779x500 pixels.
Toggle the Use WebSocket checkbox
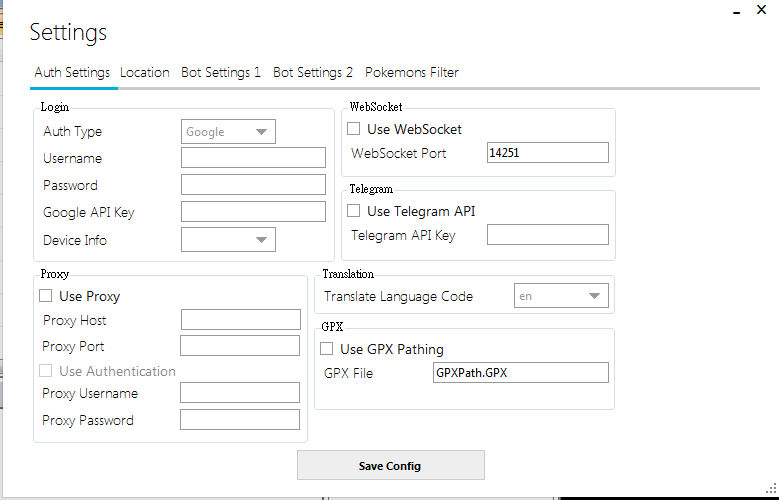tap(354, 129)
